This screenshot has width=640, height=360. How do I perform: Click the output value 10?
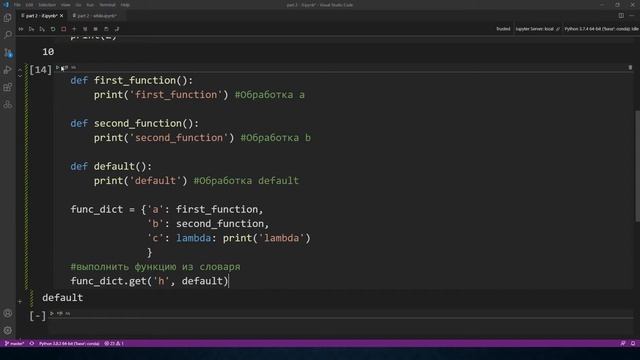coord(48,52)
